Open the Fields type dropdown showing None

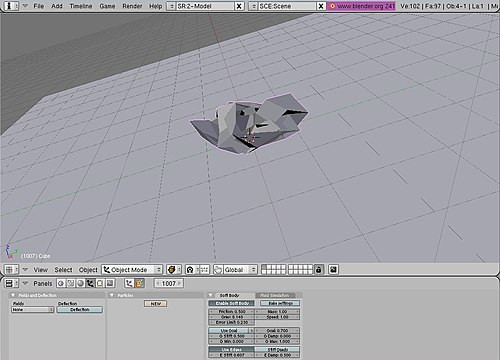coord(33,310)
